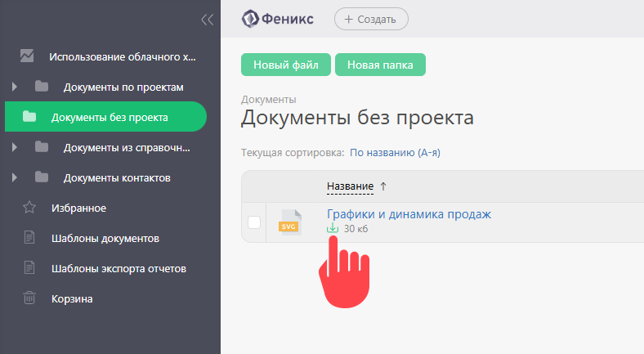Change sorting via По названию (А-я)
The width and height of the screenshot is (644, 354).
coord(395,153)
